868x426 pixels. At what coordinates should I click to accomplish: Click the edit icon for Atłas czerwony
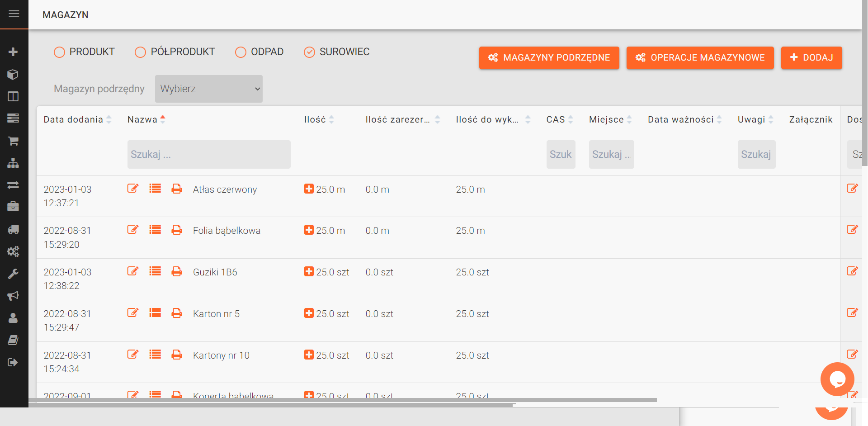pyautogui.click(x=132, y=189)
